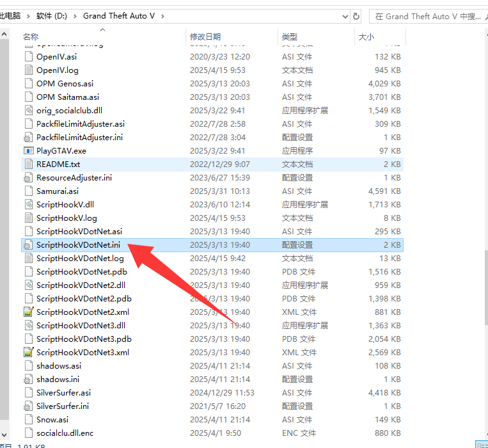Click the left pane scroll down arrow
This screenshot has height=448, width=488.
point(4,435)
